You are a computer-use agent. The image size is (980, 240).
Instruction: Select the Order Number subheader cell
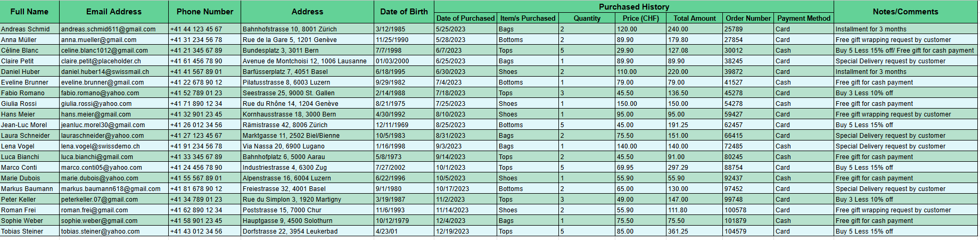[x=748, y=18]
